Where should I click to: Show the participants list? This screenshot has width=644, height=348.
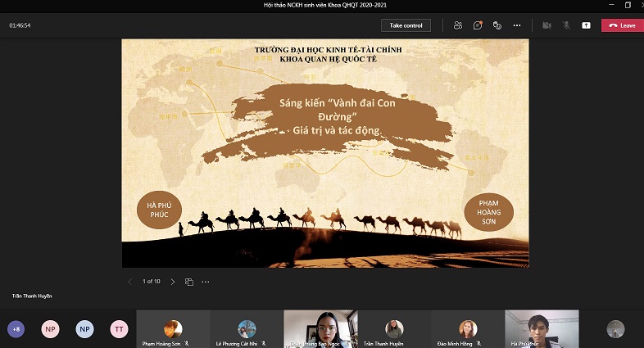[x=458, y=25]
